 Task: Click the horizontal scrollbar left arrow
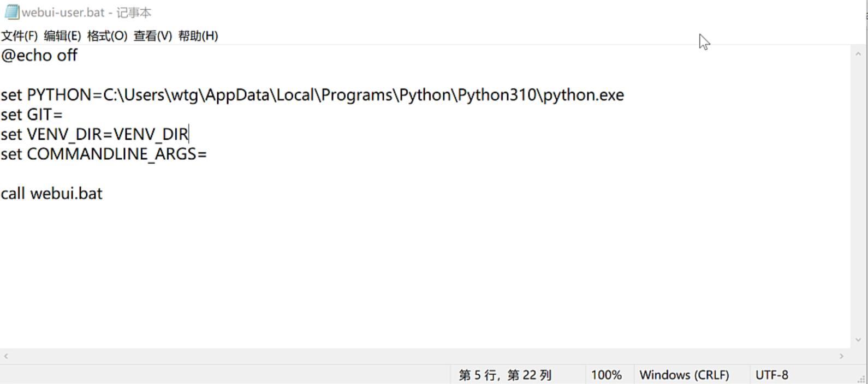6,356
